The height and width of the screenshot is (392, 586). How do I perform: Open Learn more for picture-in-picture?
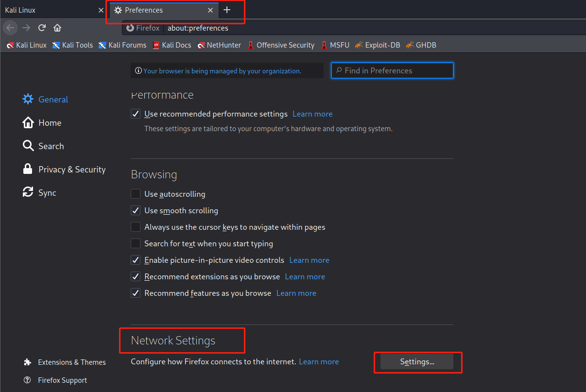(x=309, y=260)
